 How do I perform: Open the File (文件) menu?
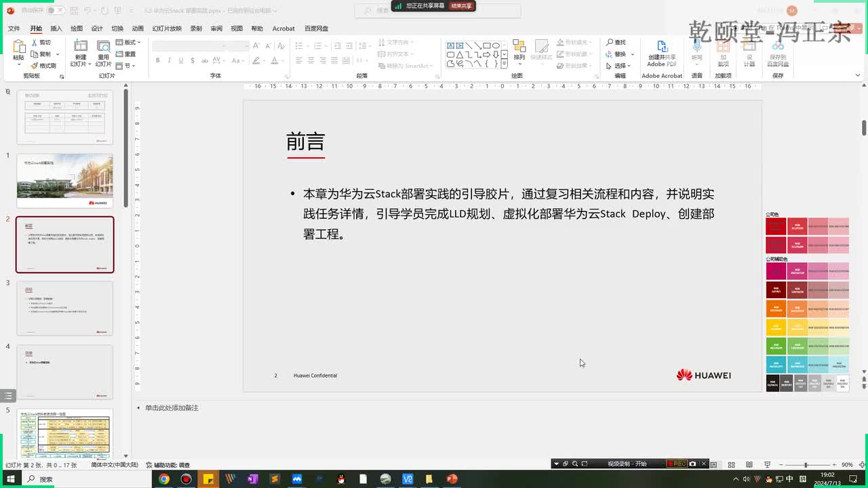pyautogui.click(x=14, y=28)
